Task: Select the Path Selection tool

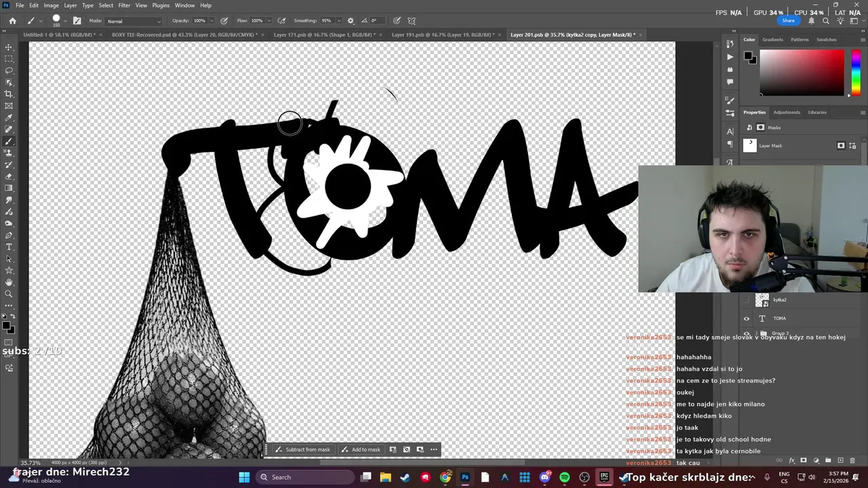Action: (x=9, y=259)
